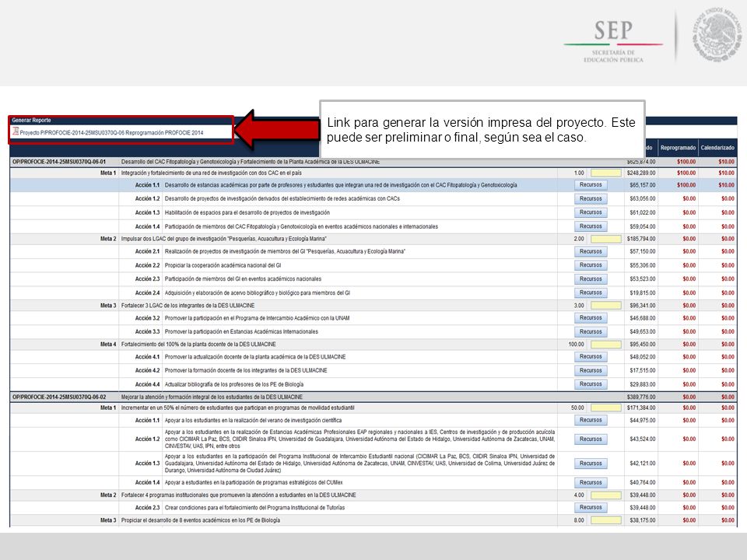The width and height of the screenshot is (747, 560).
Task: Click yellow field beside 3.00 for 'Fortalecer 3 LGAC' meta
Action: pos(606,306)
